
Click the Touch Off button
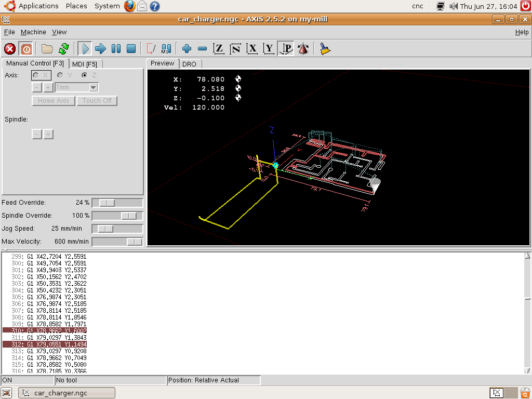pos(97,101)
